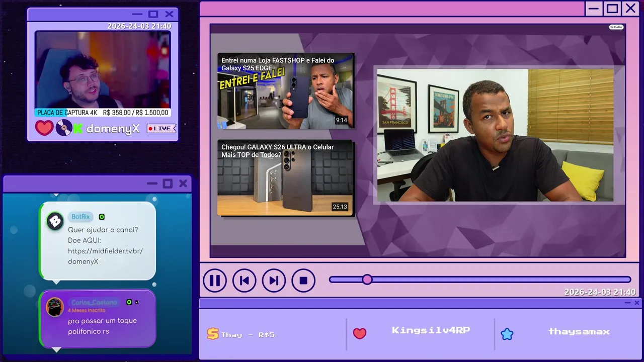Click the 'Thay - R$5' donation text
The width and height of the screenshot is (644, 362).
coord(248,335)
